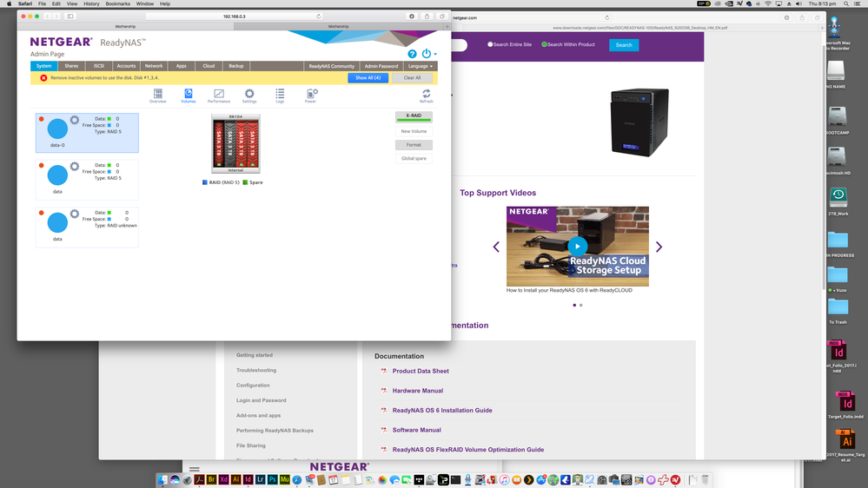Open Adobe Bridge from the Dock
The width and height of the screenshot is (868, 488).
211,479
